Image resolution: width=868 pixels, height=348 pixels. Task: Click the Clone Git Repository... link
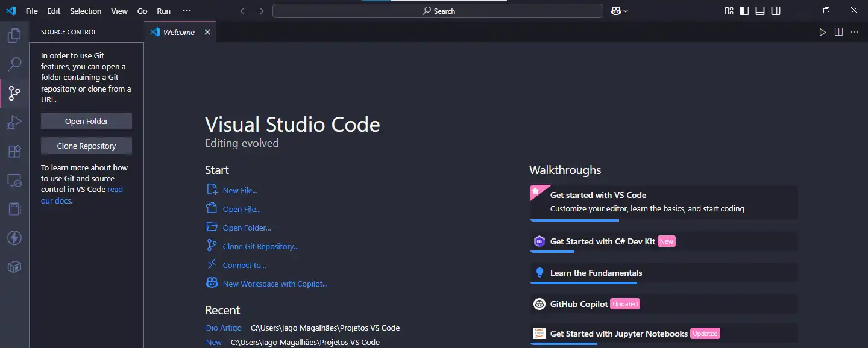[x=260, y=246]
